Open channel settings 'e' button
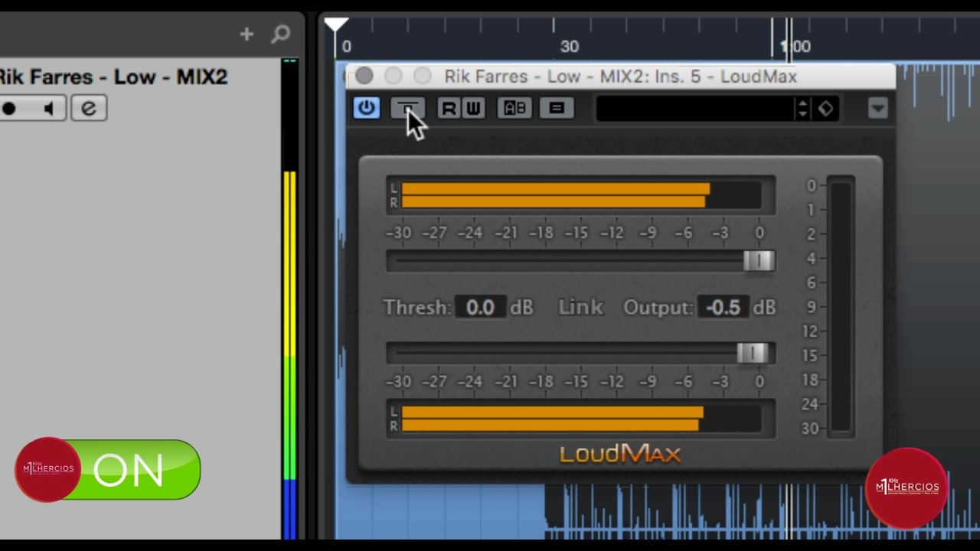The height and width of the screenshot is (551, 980). tap(89, 109)
